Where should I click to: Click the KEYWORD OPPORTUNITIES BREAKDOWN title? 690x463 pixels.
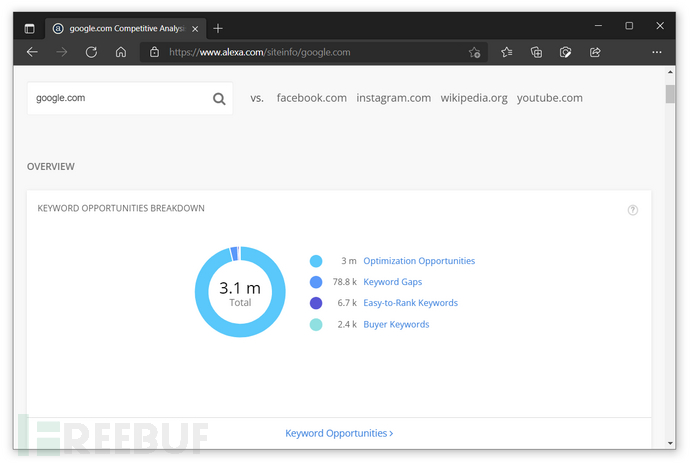[x=121, y=208]
